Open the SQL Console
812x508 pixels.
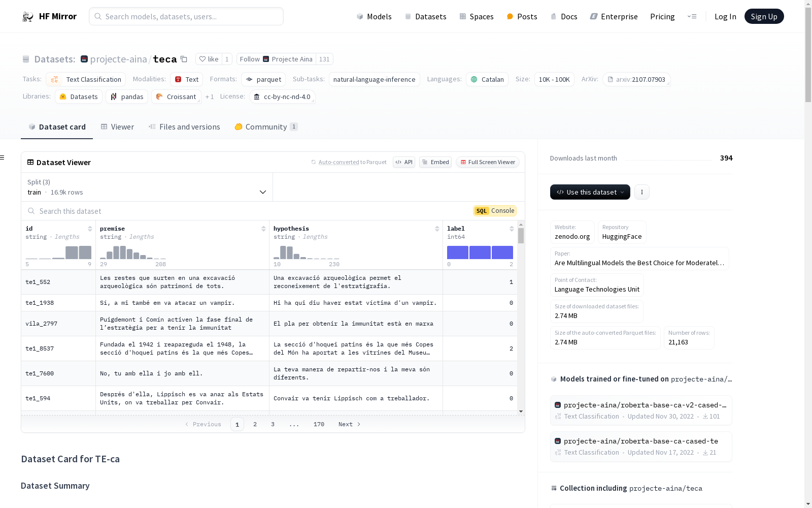[x=495, y=211]
